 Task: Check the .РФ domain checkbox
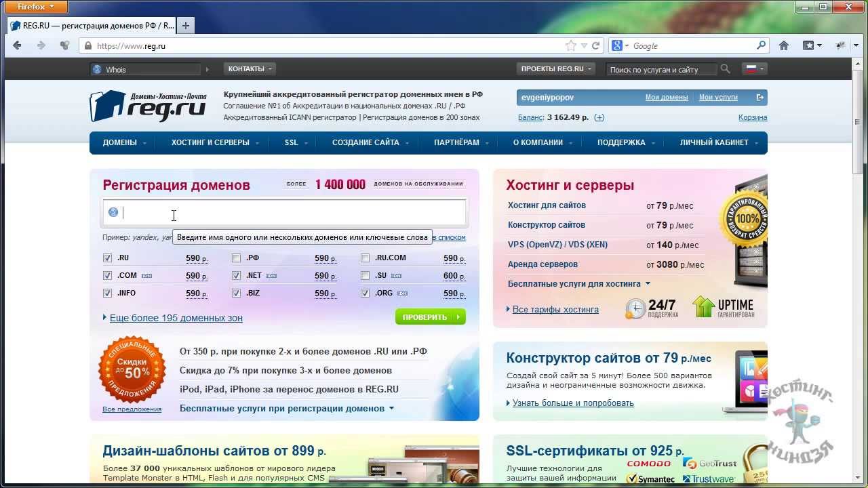[236, 258]
